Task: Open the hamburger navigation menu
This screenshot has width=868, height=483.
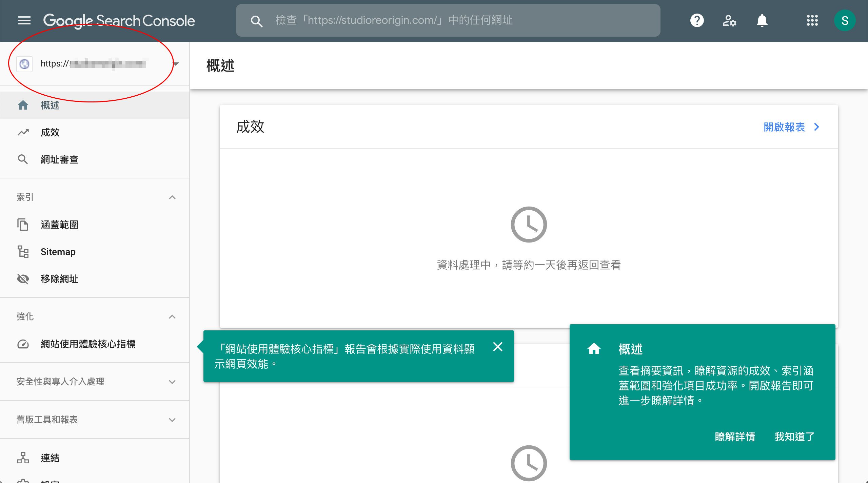Action: pyautogui.click(x=24, y=21)
